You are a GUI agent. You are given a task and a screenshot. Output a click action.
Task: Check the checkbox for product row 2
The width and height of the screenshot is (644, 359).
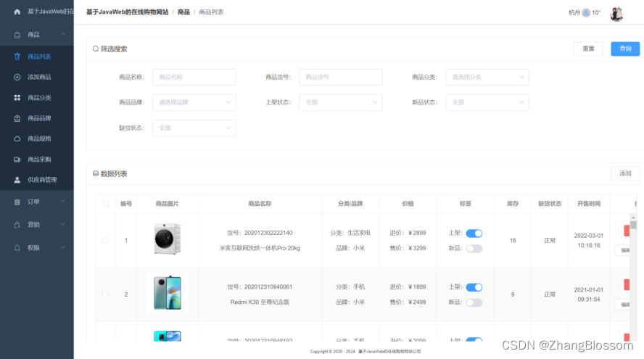click(105, 294)
